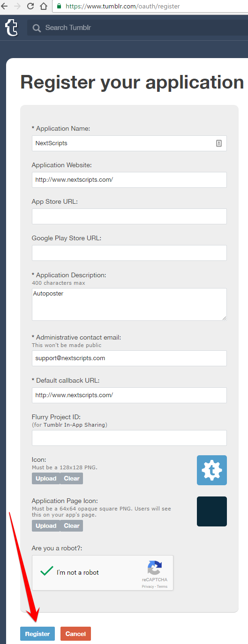This screenshot has width=248, height=644.
Task: Click the autofill contact icon in Application Name
Action: (219, 143)
